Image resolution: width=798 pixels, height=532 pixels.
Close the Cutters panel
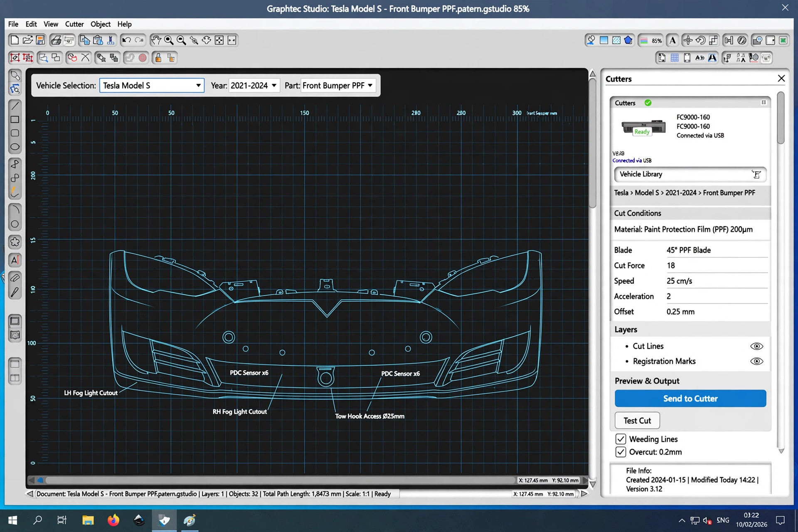tap(781, 79)
